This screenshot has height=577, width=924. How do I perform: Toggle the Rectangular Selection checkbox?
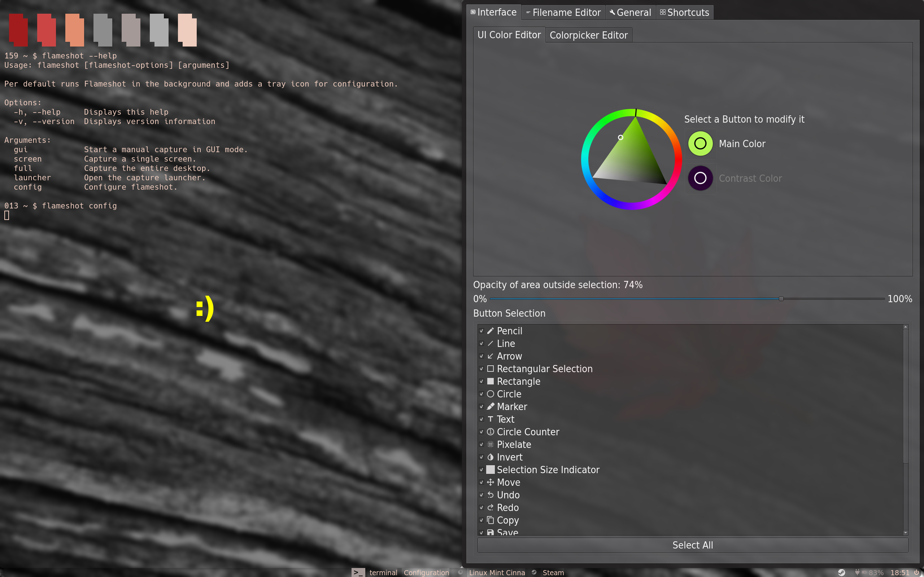481,369
